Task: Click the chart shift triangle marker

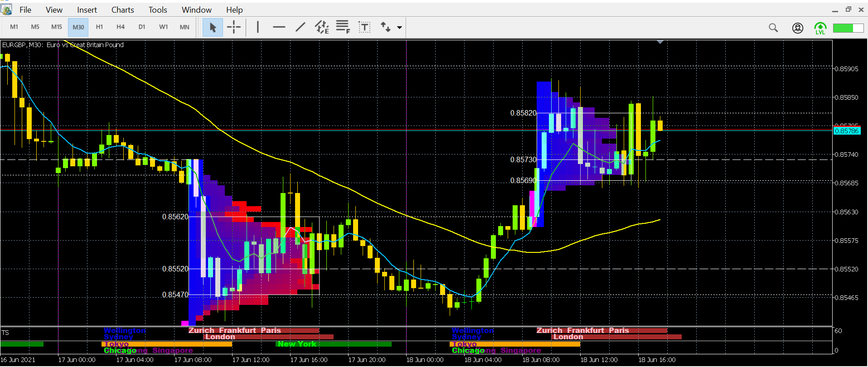Action: tap(660, 42)
